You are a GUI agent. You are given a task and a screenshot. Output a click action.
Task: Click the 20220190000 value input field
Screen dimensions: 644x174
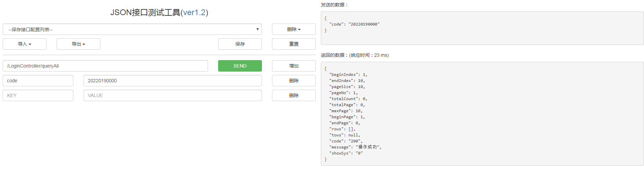coord(172,81)
